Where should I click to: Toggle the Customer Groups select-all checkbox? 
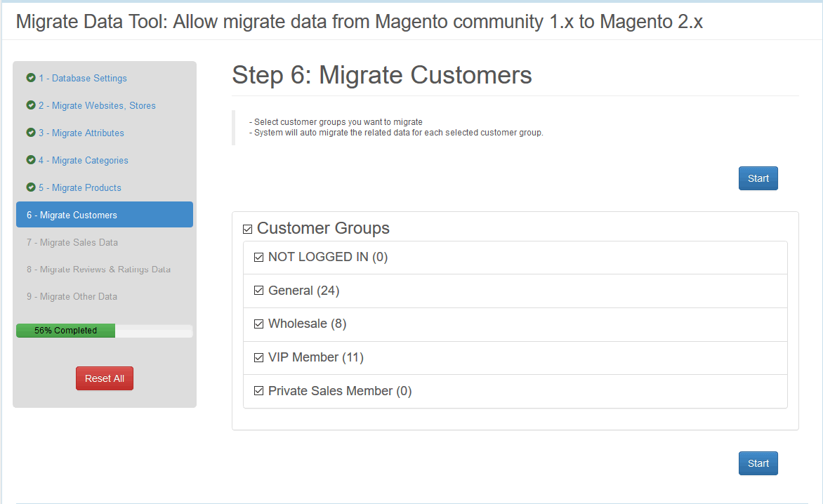[247, 229]
